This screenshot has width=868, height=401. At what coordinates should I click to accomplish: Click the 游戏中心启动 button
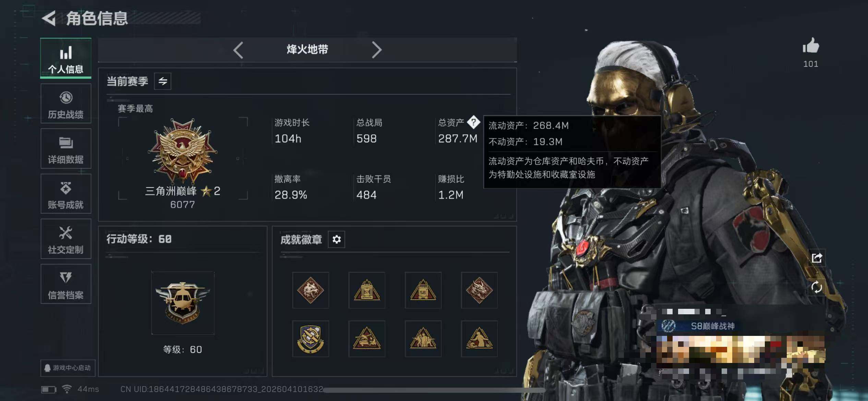68,368
